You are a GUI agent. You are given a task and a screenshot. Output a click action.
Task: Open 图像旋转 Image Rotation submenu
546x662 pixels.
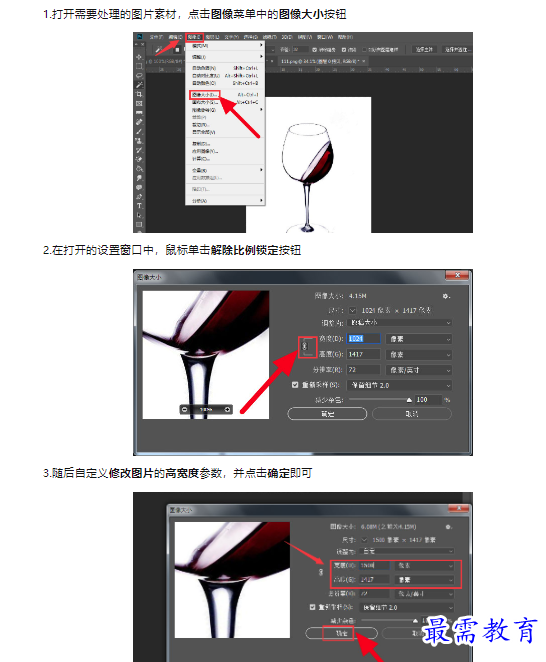pyautogui.click(x=225, y=110)
